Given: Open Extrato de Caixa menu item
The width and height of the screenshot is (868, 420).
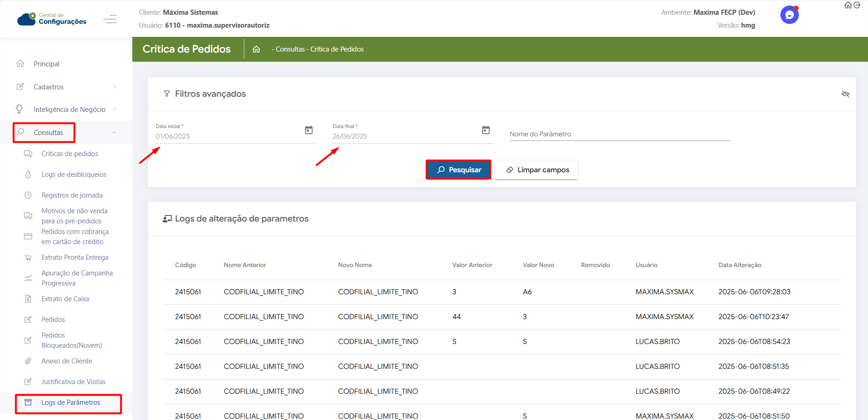Looking at the screenshot, I should (x=65, y=299).
